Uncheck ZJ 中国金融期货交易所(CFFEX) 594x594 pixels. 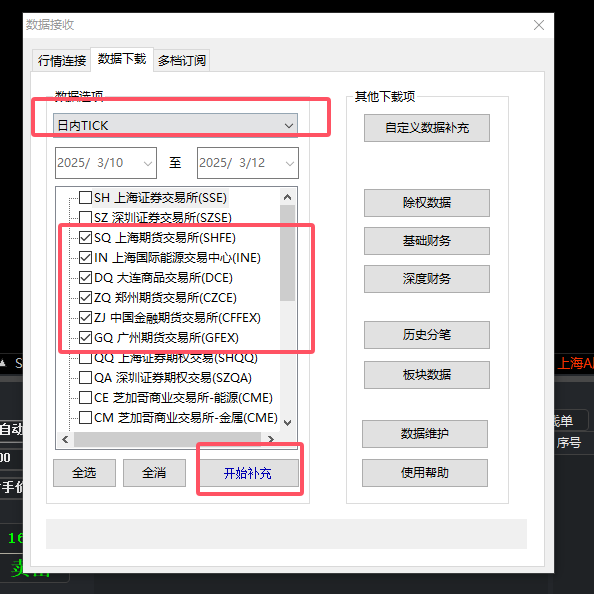(x=85, y=317)
